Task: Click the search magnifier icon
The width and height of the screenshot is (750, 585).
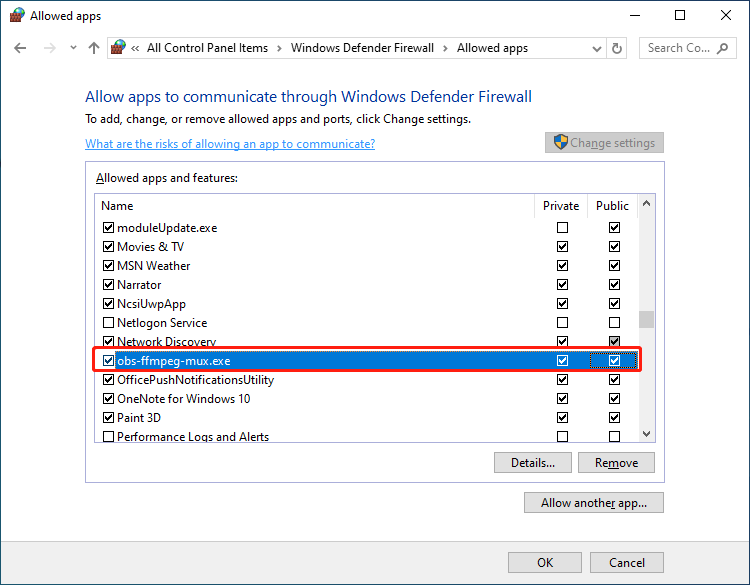Action: pyautogui.click(x=723, y=48)
